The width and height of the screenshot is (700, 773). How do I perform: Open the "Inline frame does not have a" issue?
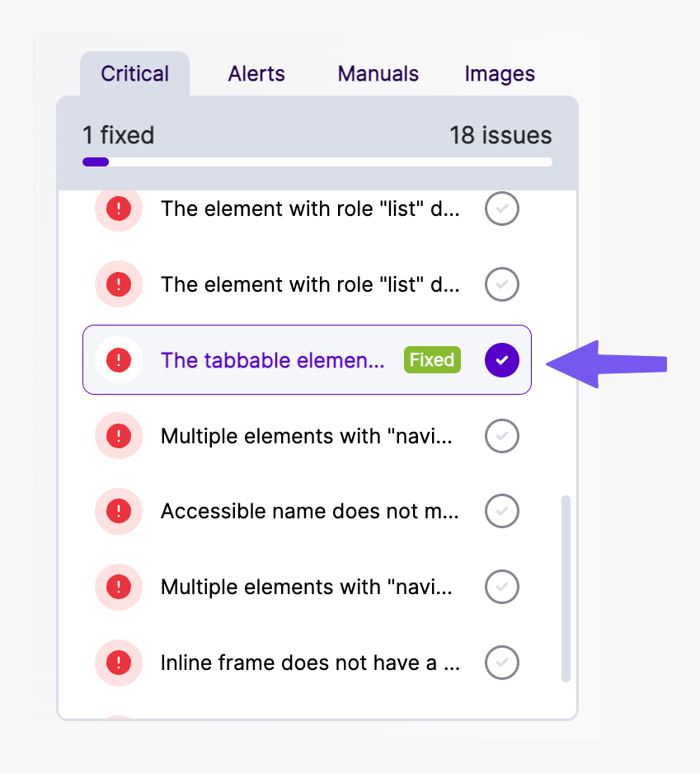point(309,662)
